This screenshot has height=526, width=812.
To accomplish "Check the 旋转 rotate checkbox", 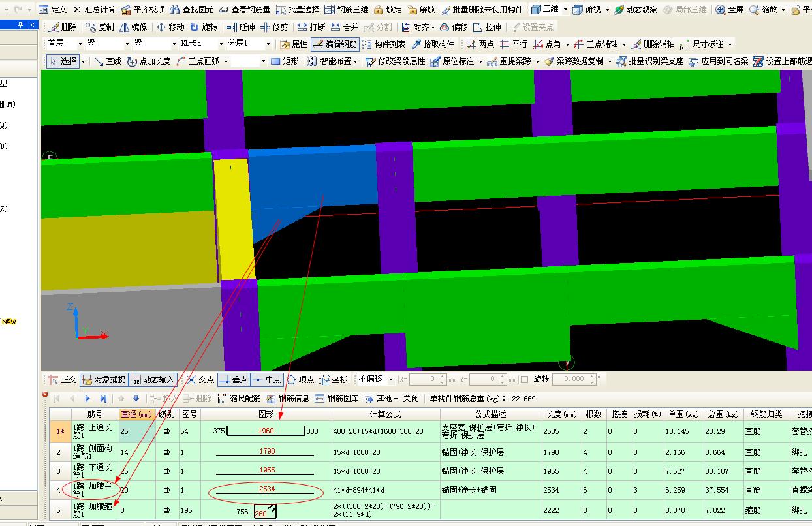I will (x=524, y=379).
